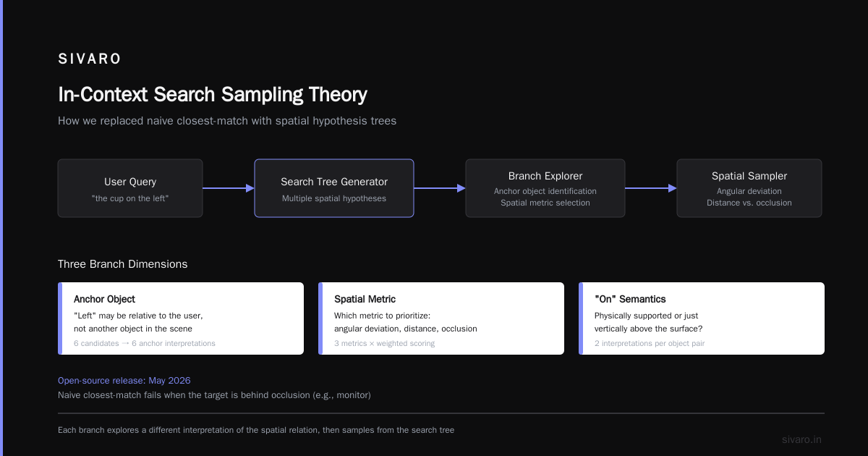Viewport: 868px width, 456px height.
Task: Click the blue accent bar on Anchor Object card
Action: [x=60, y=318]
